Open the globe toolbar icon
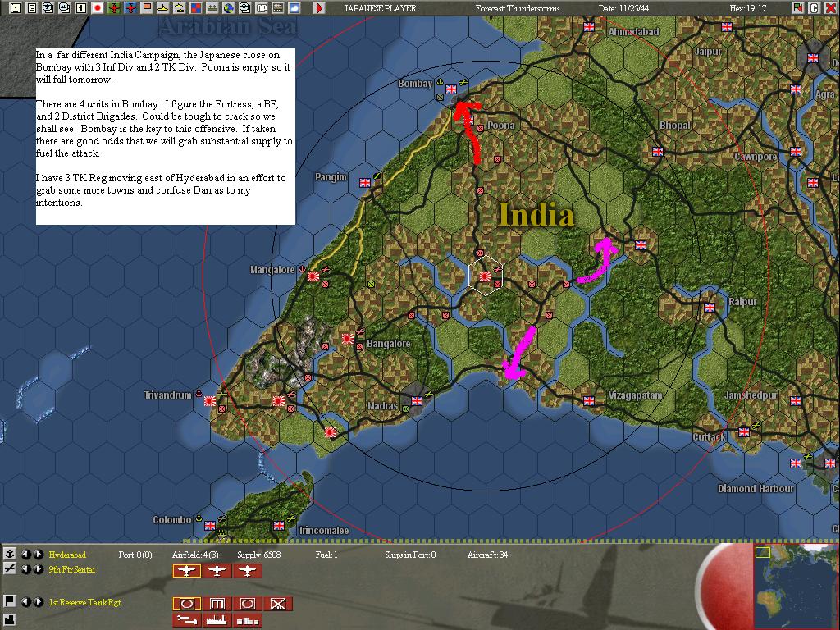The height and width of the screenshot is (630, 840). tap(229, 7)
